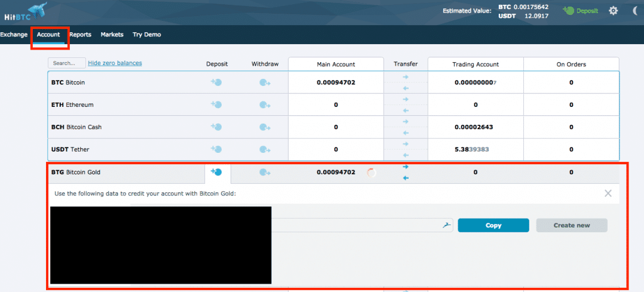Click the Create new button
The image size is (644, 292).
click(572, 225)
